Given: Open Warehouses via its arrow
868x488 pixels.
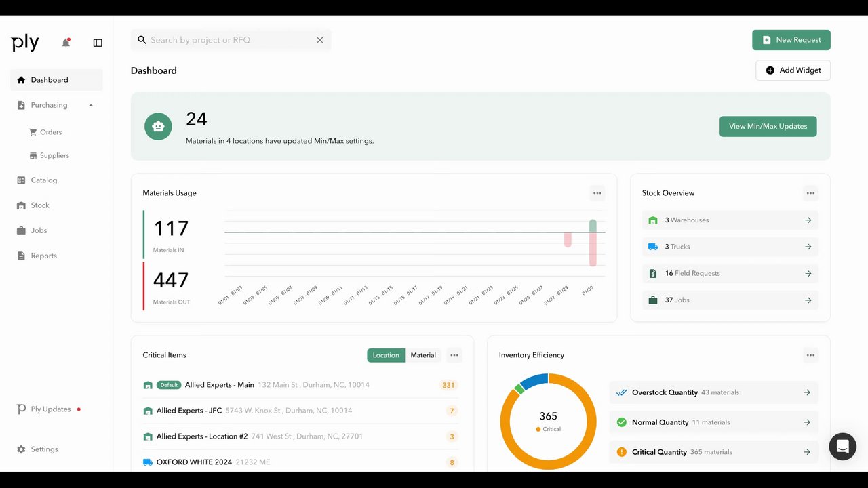Looking at the screenshot, I should (808, 220).
